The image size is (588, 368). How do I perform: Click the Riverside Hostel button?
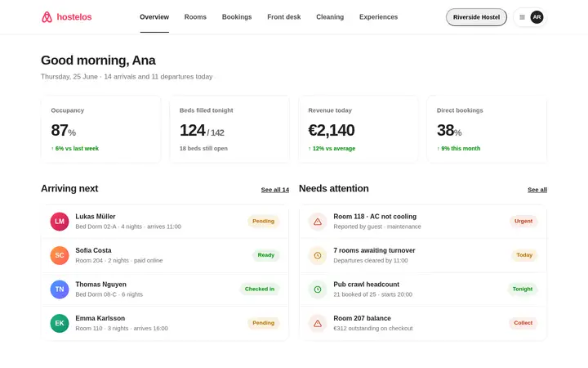[x=476, y=17]
